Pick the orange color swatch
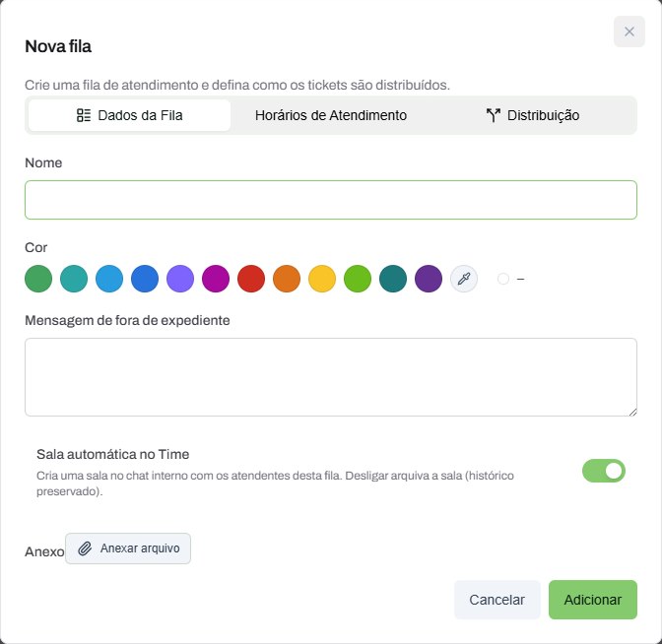662x644 pixels. 287,279
